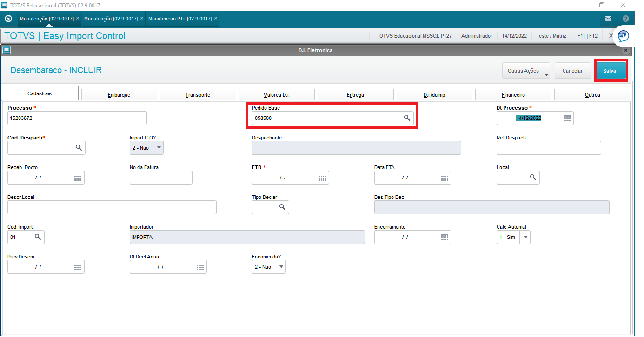Click the F11 | F12 shortcut label

pos(587,36)
